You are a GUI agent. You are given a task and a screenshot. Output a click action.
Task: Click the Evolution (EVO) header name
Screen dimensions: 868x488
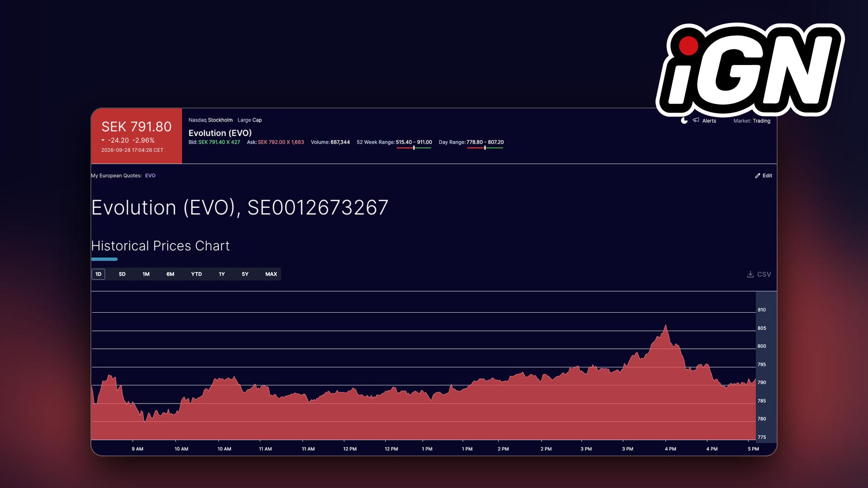[x=220, y=133]
